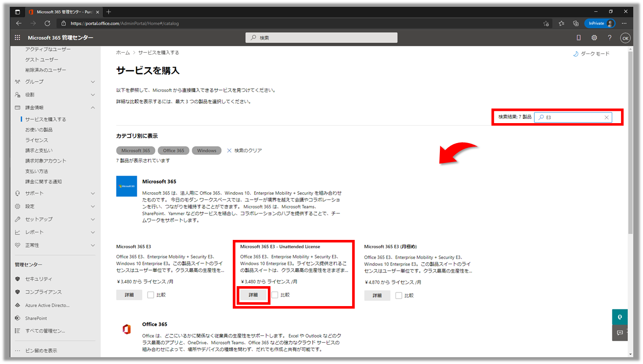Expand the 正常性 section chevron
The height and width of the screenshot is (364, 643).
click(93, 245)
